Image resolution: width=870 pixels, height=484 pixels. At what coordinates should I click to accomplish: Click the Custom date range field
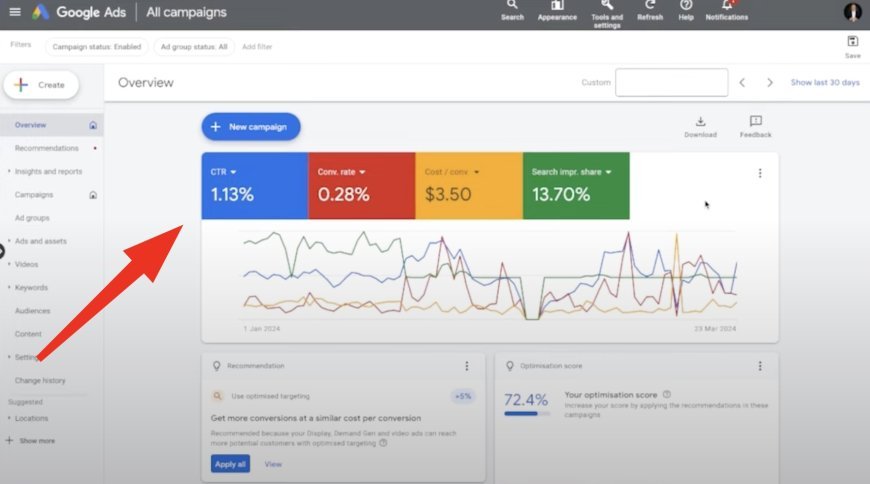(x=671, y=83)
